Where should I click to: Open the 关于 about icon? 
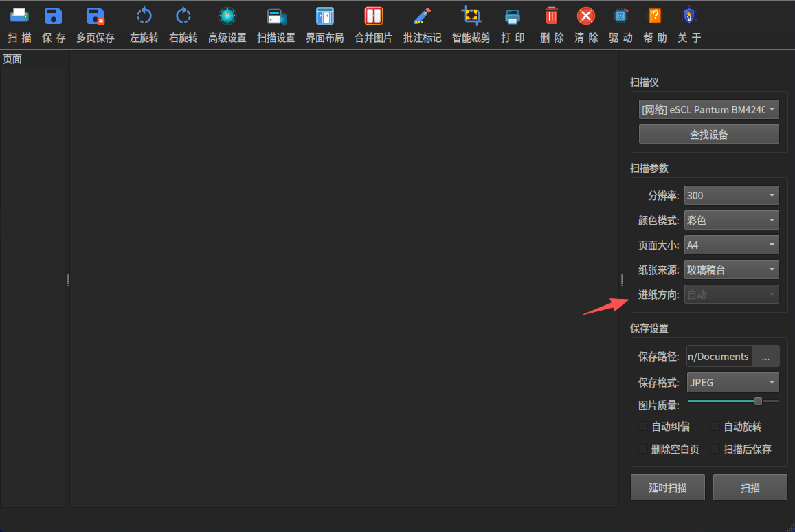(x=689, y=24)
